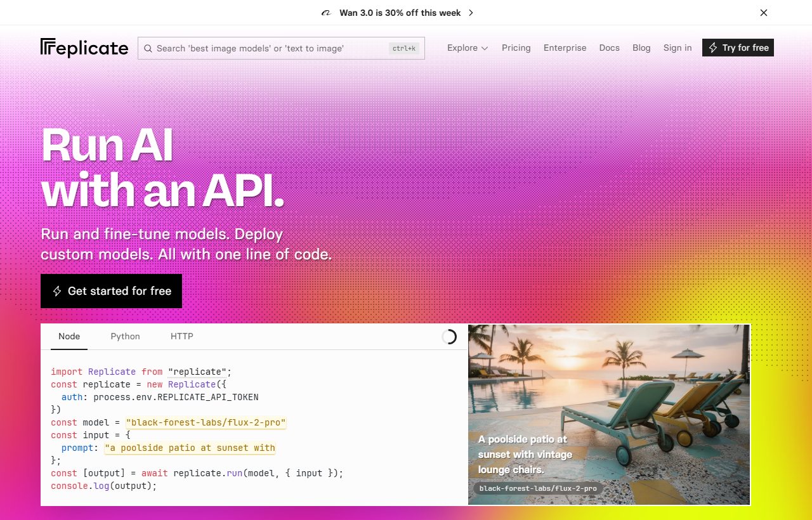Image resolution: width=812 pixels, height=520 pixels.
Task: Click the await replicate.run code line
Action: click(x=197, y=473)
